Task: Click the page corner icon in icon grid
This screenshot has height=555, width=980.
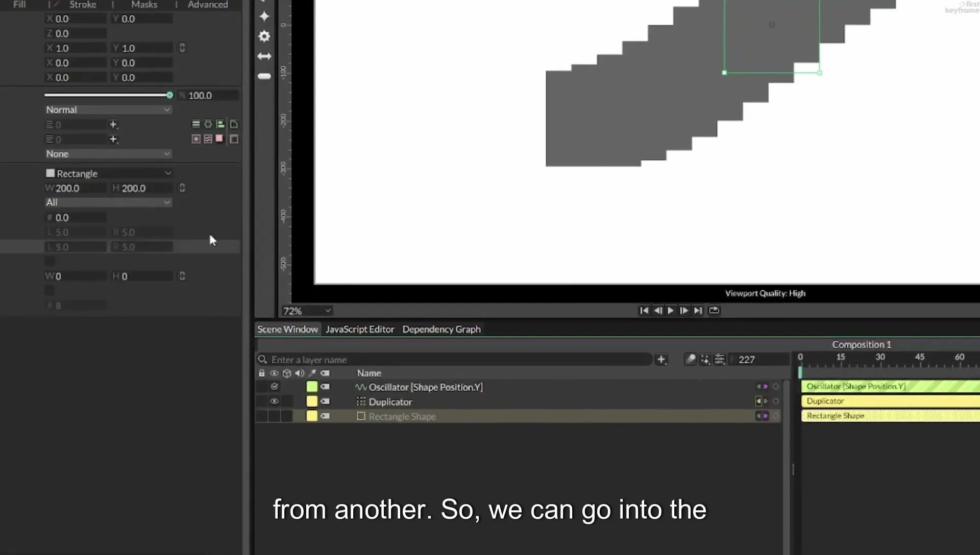Action: [234, 124]
